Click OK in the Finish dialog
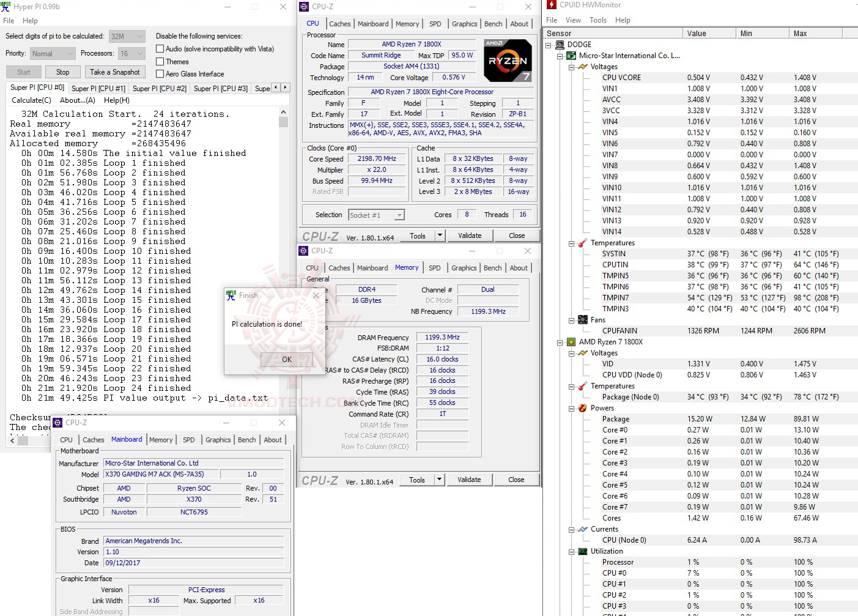The image size is (858, 616). (x=287, y=360)
